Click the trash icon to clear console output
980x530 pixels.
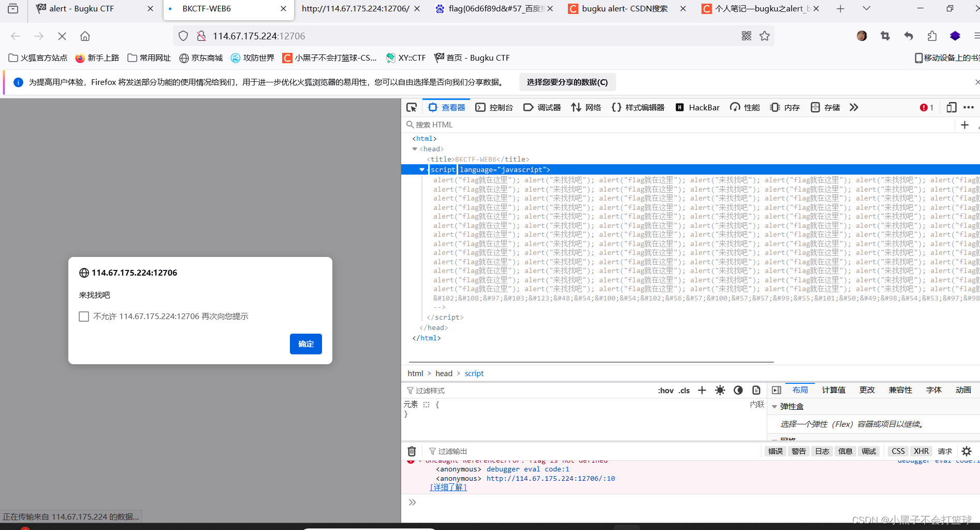[x=412, y=451]
